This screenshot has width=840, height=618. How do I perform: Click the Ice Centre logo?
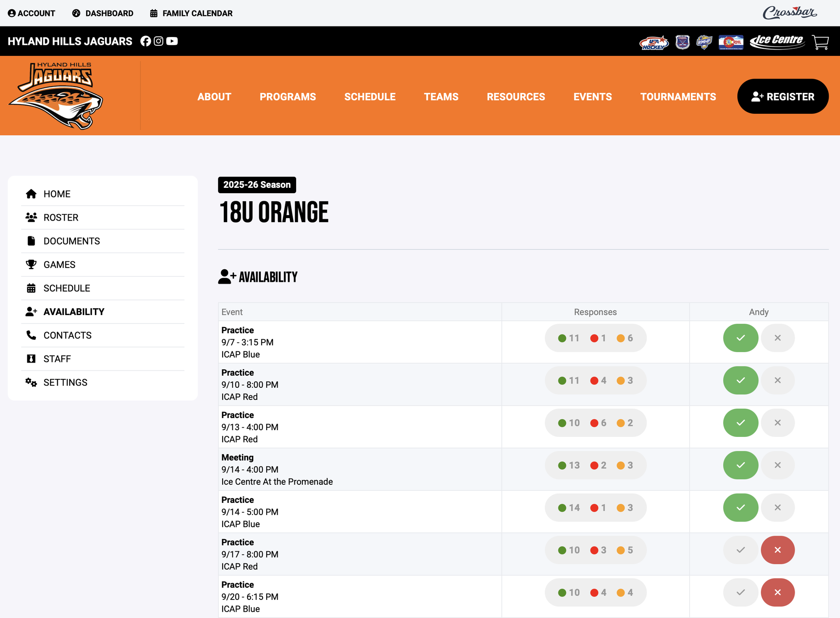tap(777, 41)
